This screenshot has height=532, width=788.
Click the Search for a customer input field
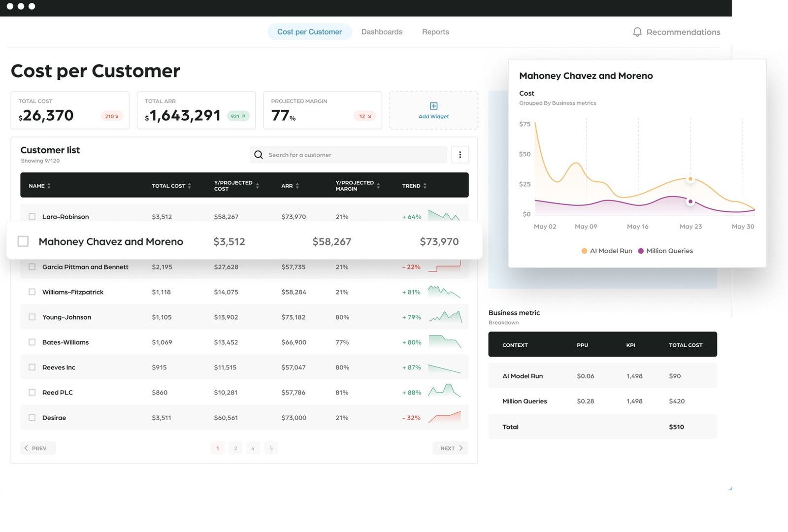click(345, 154)
